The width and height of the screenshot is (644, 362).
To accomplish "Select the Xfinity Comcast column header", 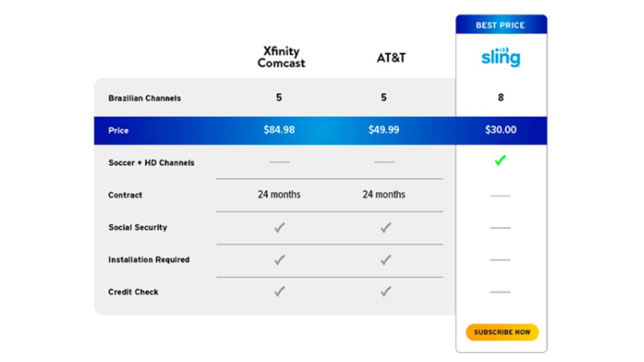I will click(281, 57).
